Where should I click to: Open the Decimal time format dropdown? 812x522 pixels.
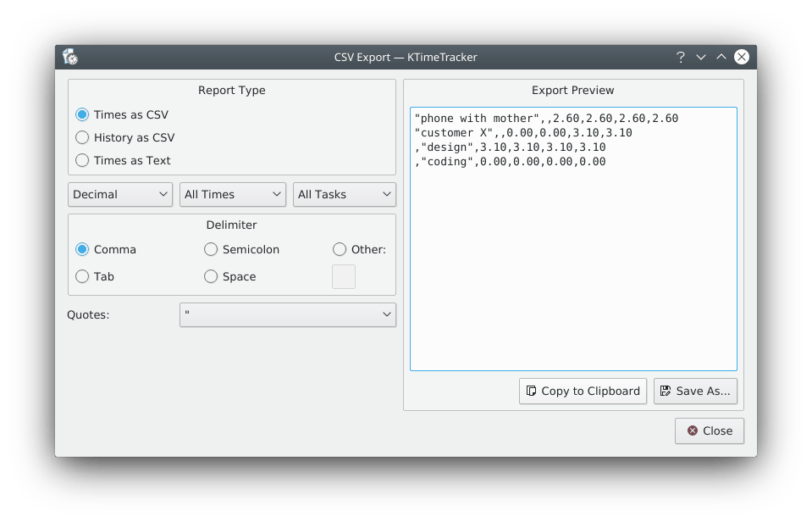(x=120, y=194)
